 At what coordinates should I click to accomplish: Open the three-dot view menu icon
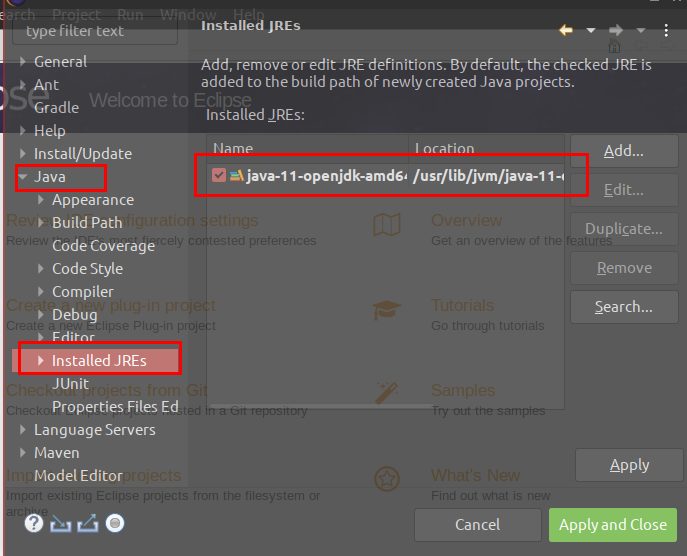coord(666,30)
